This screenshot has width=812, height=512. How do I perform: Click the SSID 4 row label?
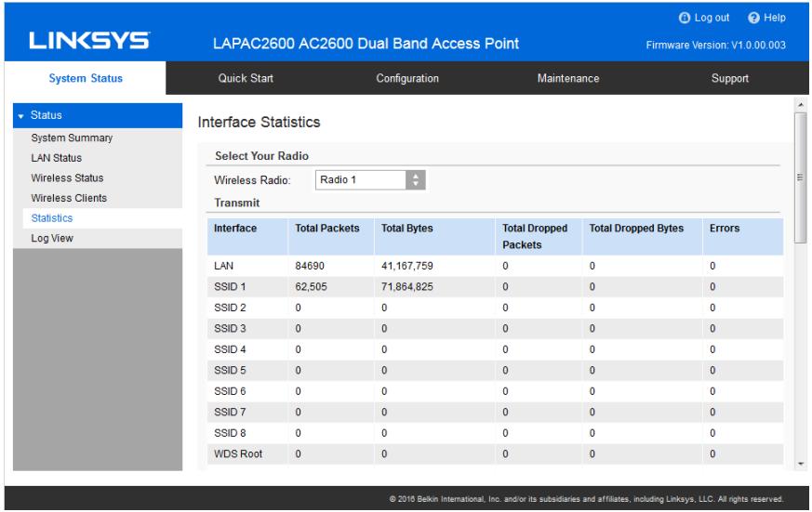click(230, 349)
